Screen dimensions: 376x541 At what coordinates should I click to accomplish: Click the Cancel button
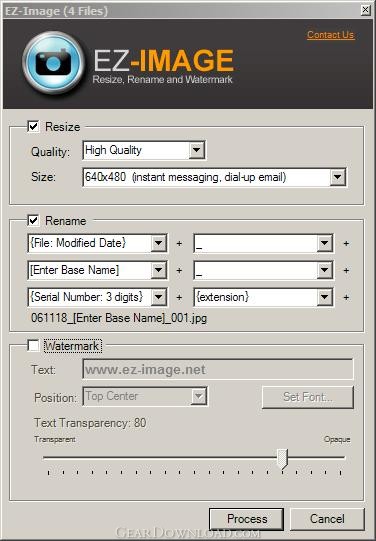pos(327,519)
